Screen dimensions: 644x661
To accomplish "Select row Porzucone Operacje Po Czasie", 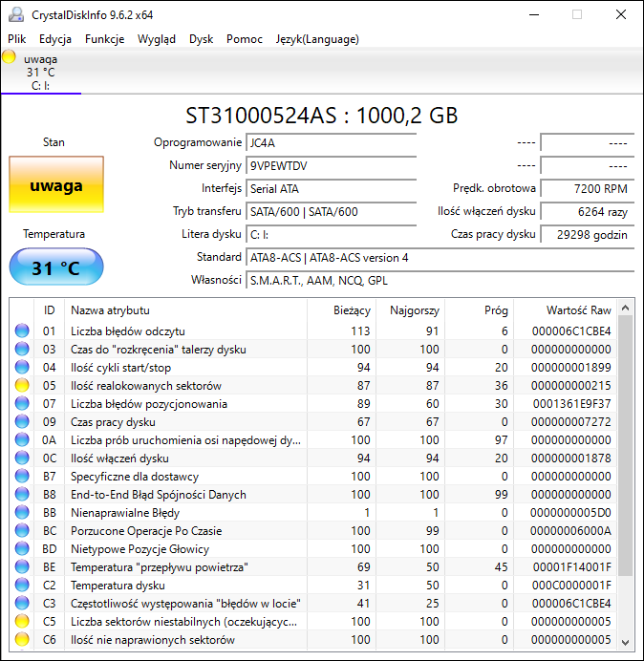I will click(x=313, y=530).
